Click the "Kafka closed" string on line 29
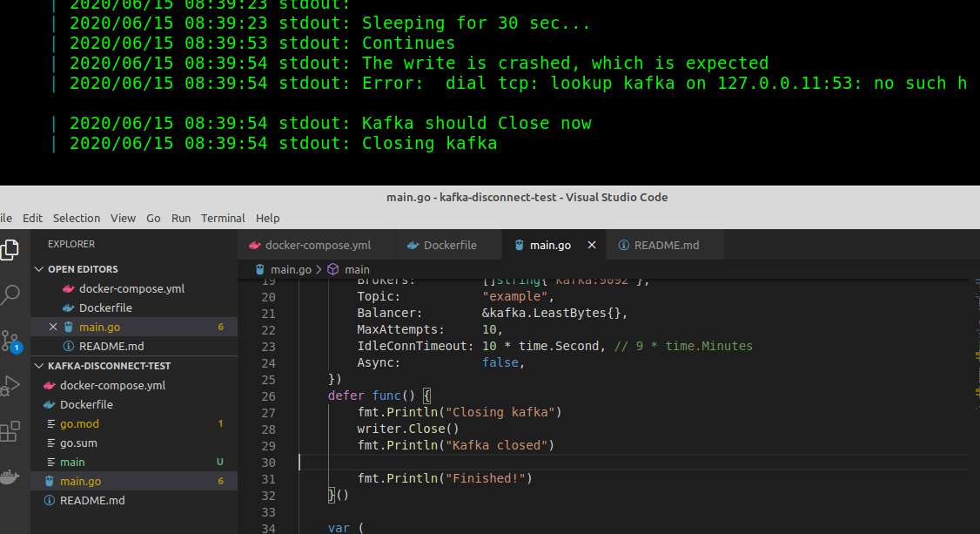980x534 pixels. [496, 445]
